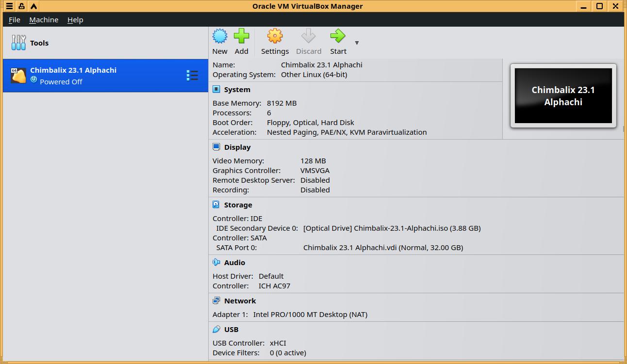Click the Network section icon

coord(216,301)
